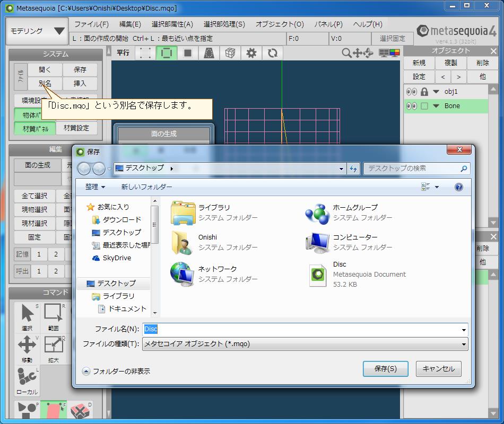This screenshot has height=424, width=504.
Task: Click 複製 to duplicate the selected object
Action: pos(451,63)
